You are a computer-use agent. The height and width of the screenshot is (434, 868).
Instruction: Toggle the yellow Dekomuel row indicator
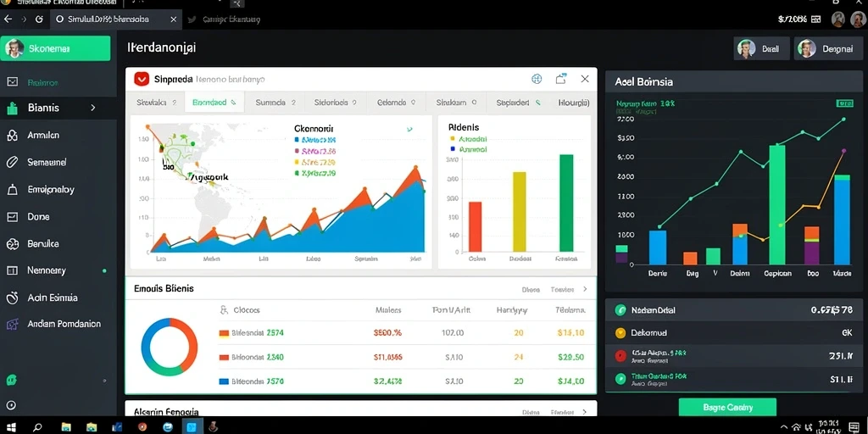pos(620,333)
